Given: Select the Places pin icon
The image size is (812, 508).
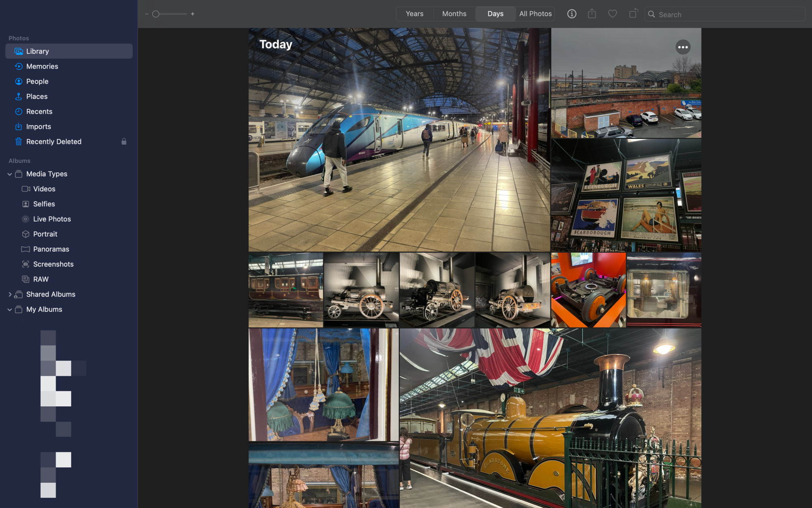Looking at the screenshot, I should point(19,96).
